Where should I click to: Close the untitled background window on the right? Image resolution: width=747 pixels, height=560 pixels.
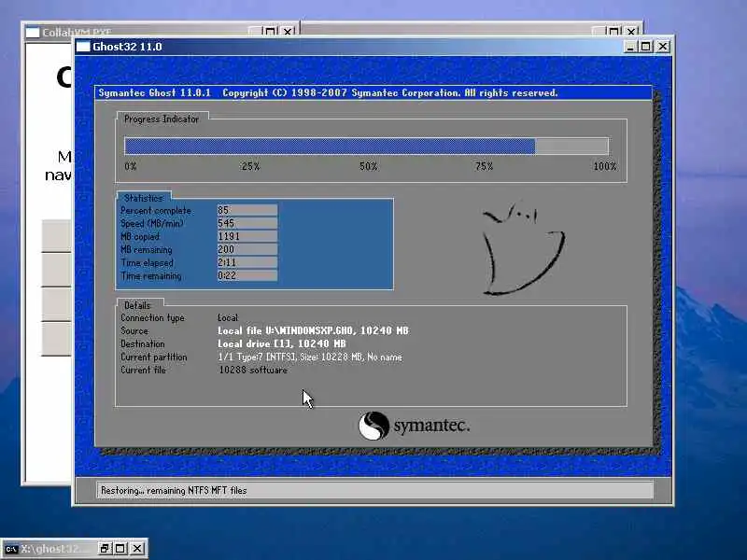pyautogui.click(x=631, y=32)
